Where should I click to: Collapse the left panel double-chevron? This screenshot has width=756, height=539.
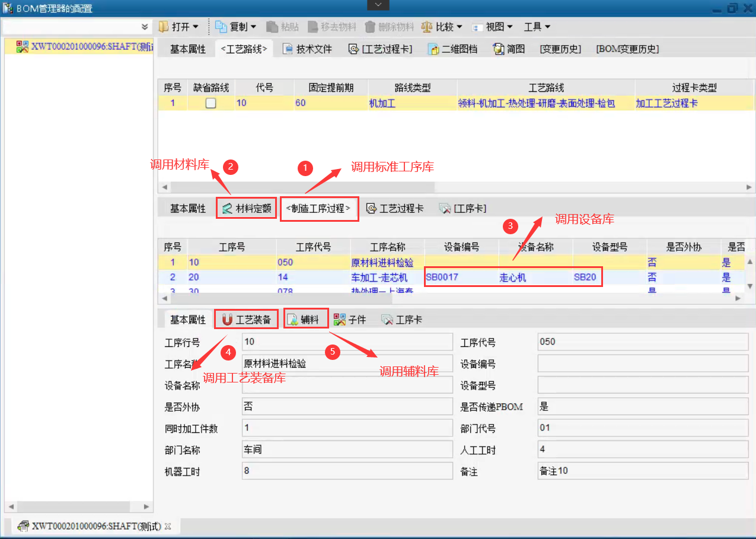pos(145,27)
